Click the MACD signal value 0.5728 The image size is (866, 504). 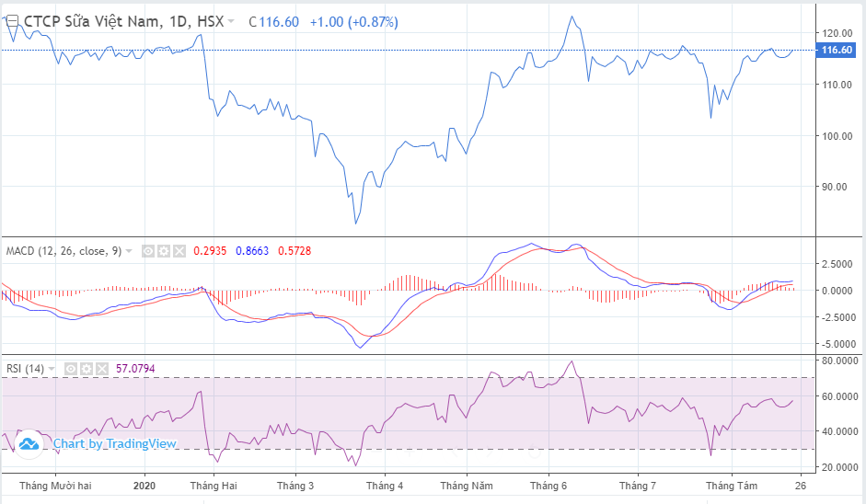[x=294, y=251]
